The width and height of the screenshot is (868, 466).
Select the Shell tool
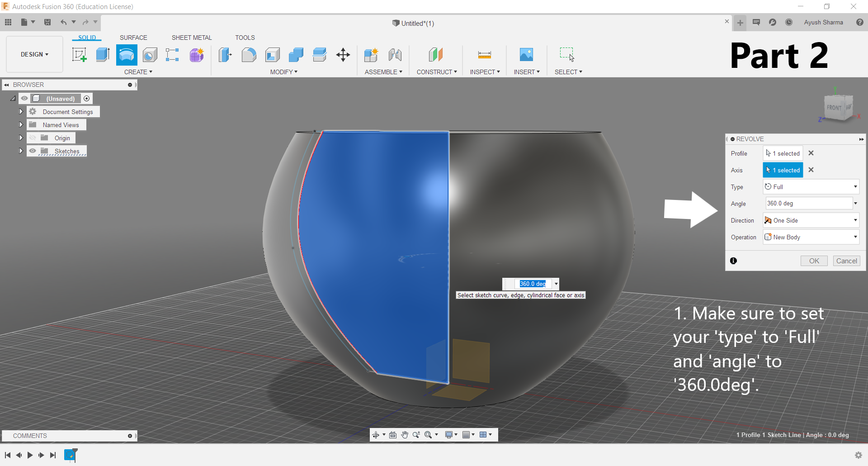pyautogui.click(x=272, y=55)
